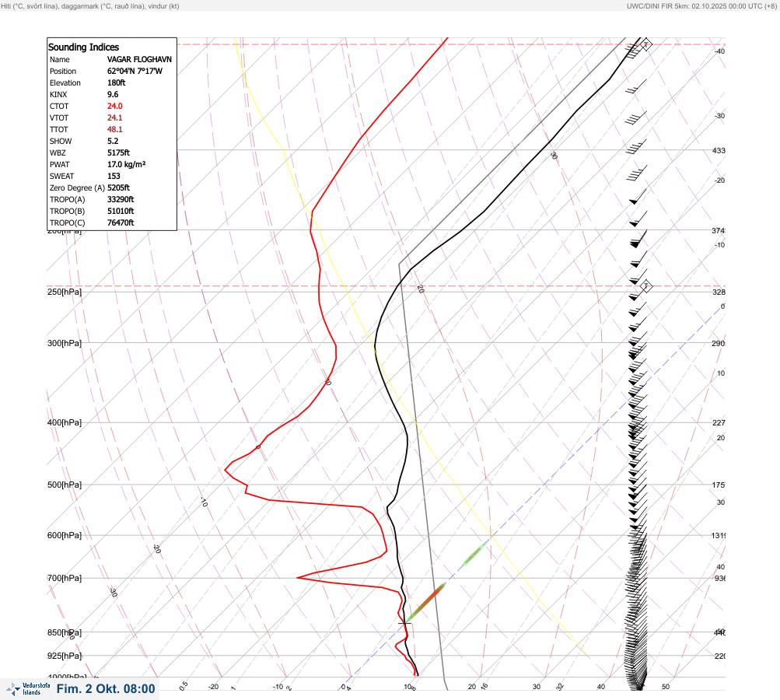Screen dimensions: 780x700
Task: Click the '925[hPa]' pressure level label
Action: tap(65, 656)
